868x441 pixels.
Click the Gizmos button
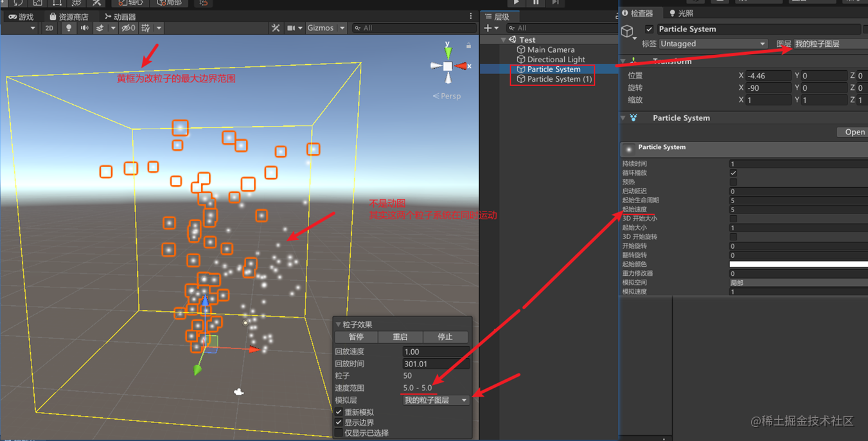coord(321,28)
